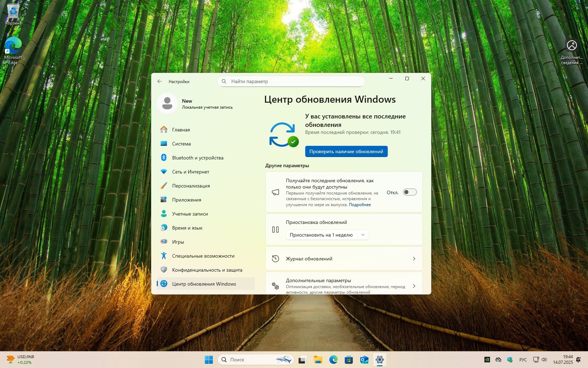Click the Подробнее link

[x=360, y=205]
